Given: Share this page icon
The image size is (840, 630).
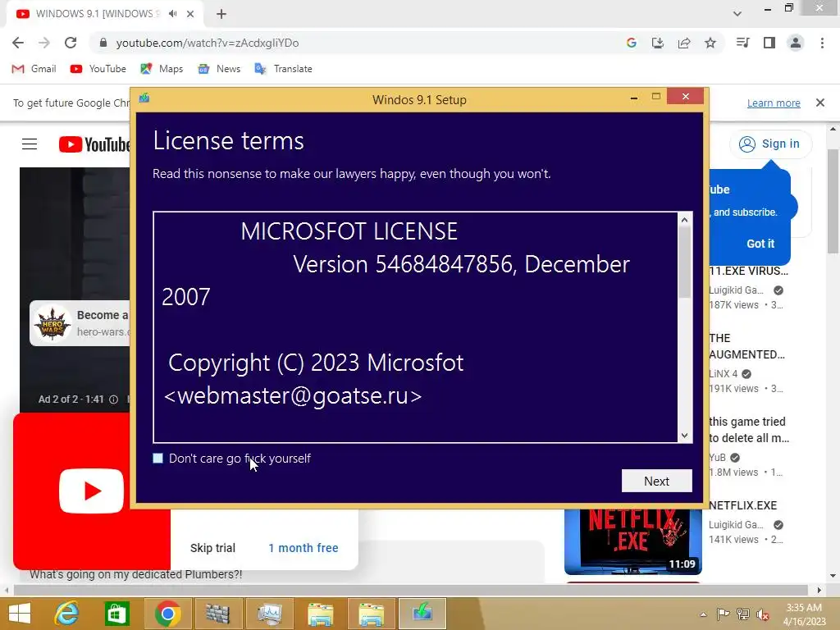Looking at the screenshot, I should pos(683,43).
